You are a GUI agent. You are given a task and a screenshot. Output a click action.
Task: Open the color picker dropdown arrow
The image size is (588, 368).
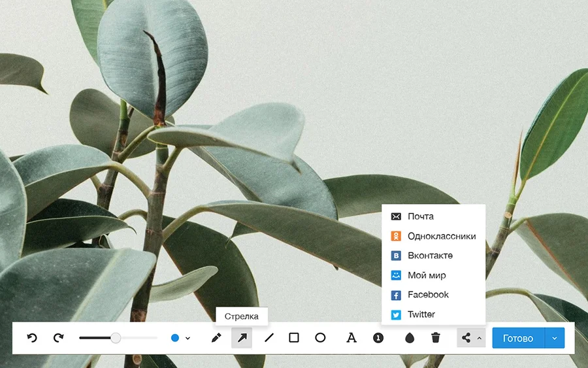(x=188, y=339)
